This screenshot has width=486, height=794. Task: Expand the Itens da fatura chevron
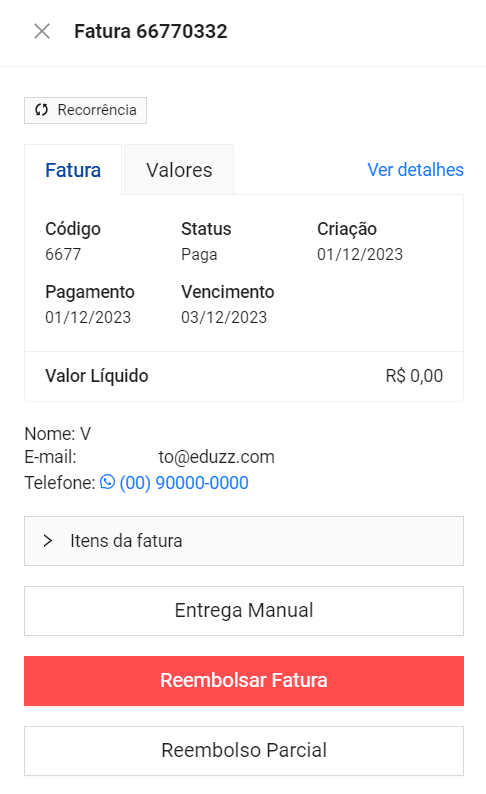pyautogui.click(x=48, y=541)
